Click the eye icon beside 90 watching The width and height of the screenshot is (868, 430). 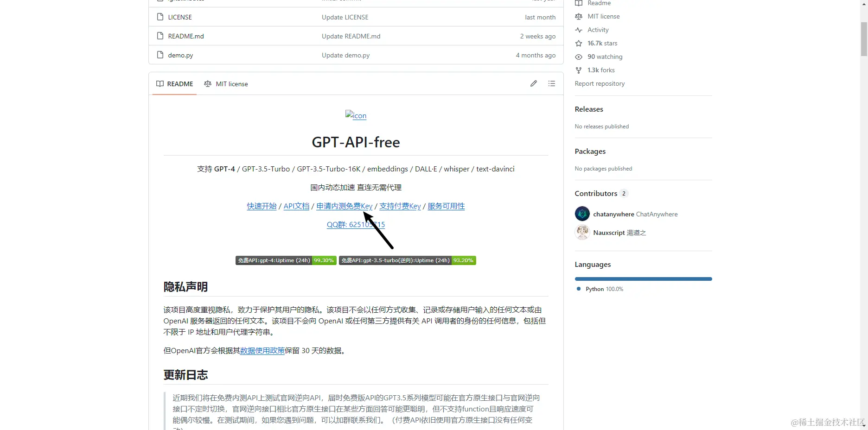click(579, 57)
